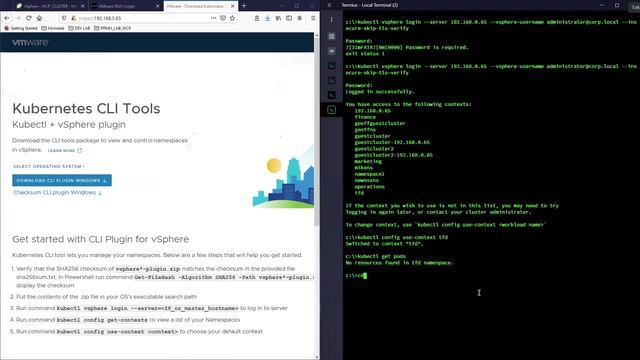Switch to the third Termius terminal session icon
The image size is (640, 360).
(331, 95)
